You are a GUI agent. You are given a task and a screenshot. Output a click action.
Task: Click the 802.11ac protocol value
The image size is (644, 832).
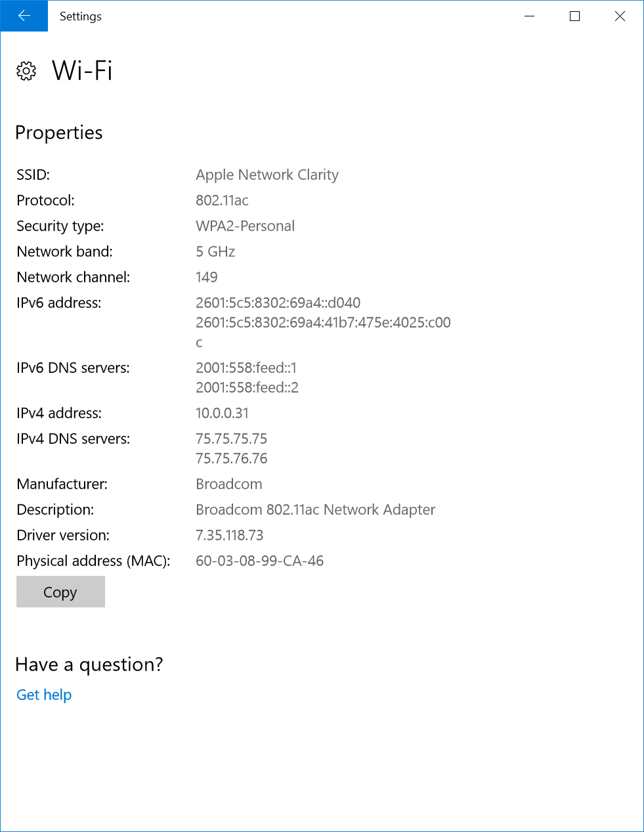(x=222, y=200)
